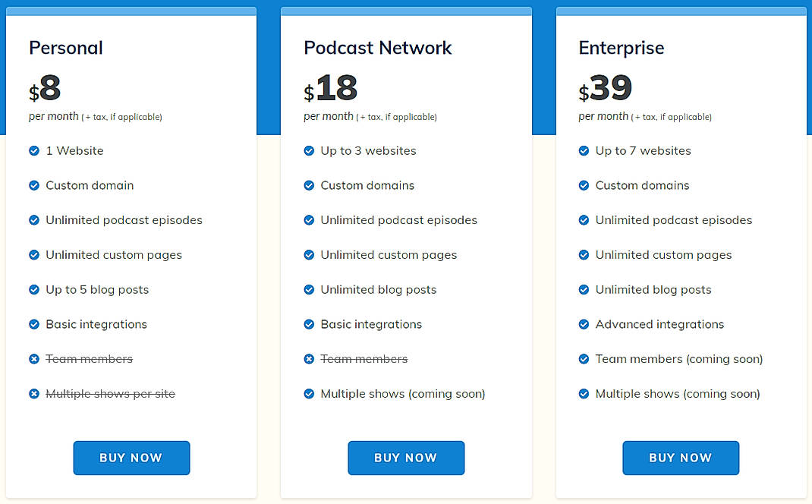Click the cross icon beside 'Team members' in Personal
The width and height of the screenshot is (812, 504).
click(x=34, y=358)
